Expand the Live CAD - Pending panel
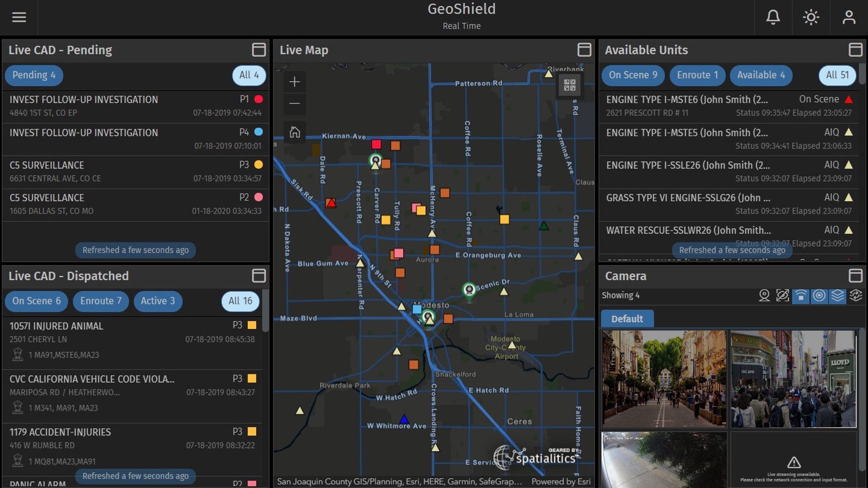868x488 pixels. (259, 50)
